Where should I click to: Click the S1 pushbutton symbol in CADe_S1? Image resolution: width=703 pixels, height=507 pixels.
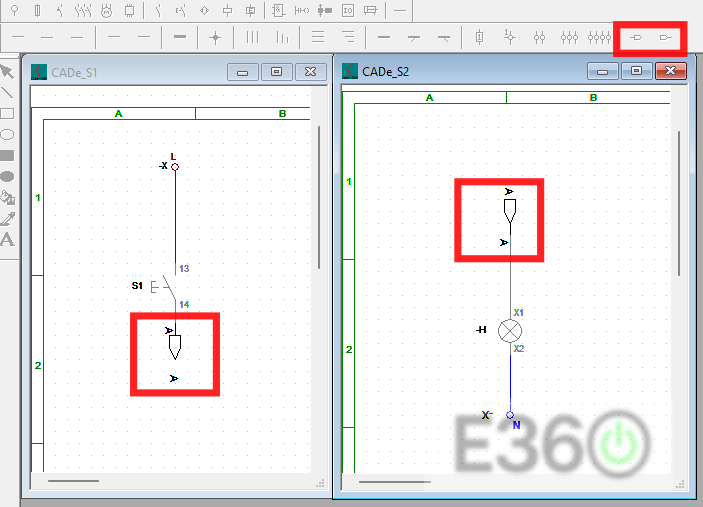coord(164,287)
